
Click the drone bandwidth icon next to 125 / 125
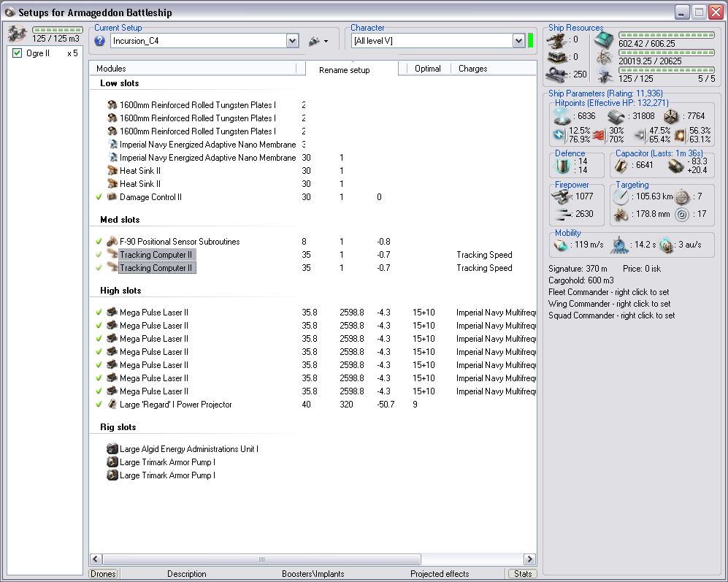pos(604,74)
